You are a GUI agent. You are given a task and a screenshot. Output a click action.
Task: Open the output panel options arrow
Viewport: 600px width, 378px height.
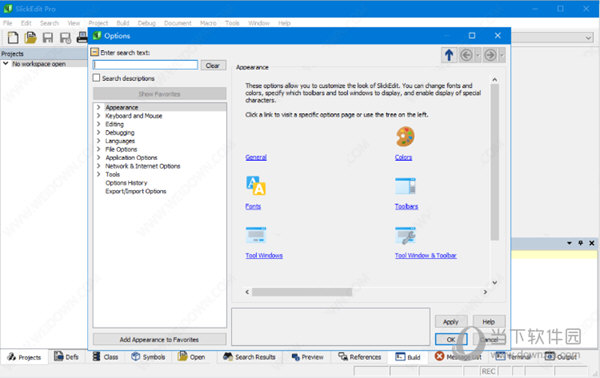point(569,243)
